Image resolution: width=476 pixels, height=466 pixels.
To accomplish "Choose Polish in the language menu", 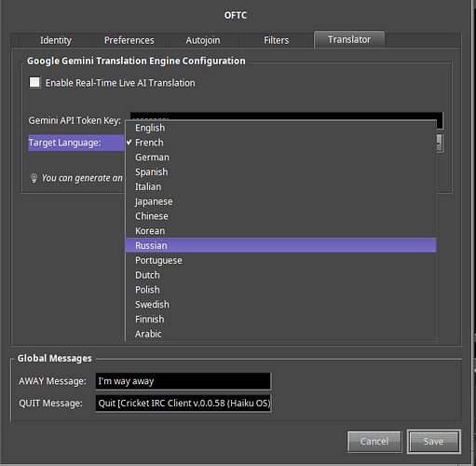I will pyautogui.click(x=280, y=290).
